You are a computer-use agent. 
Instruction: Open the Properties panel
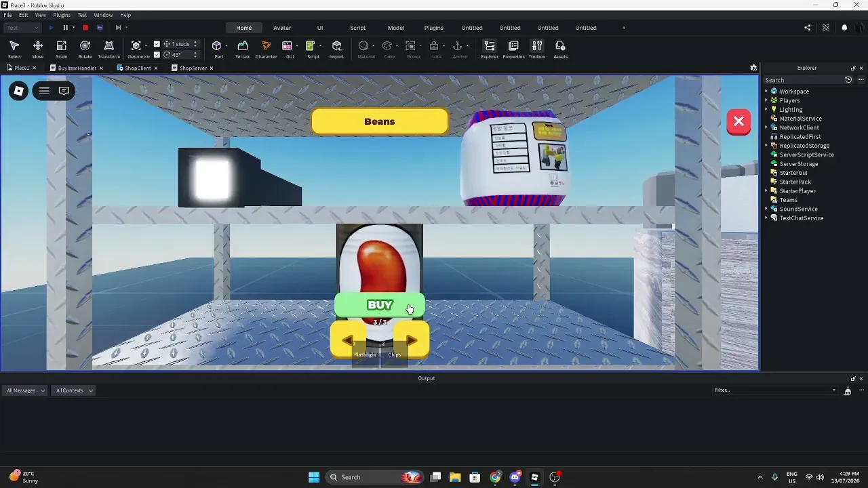(x=513, y=49)
